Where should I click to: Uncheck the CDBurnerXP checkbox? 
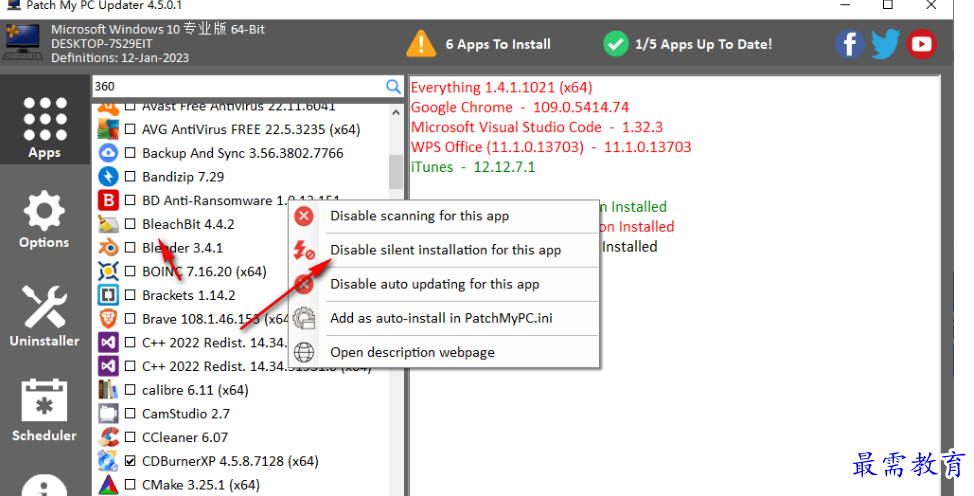[130, 461]
